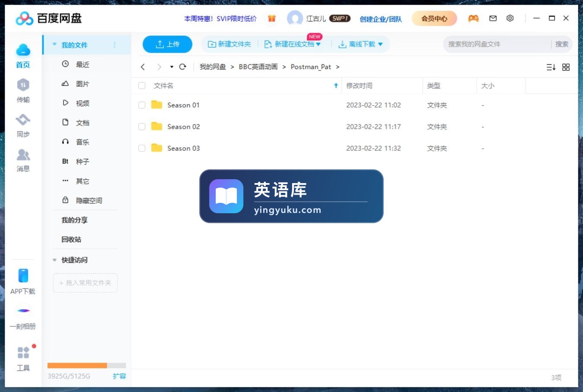The image size is (583, 392).
Task: Select 视频 in the sidebar
Action: [x=83, y=103]
